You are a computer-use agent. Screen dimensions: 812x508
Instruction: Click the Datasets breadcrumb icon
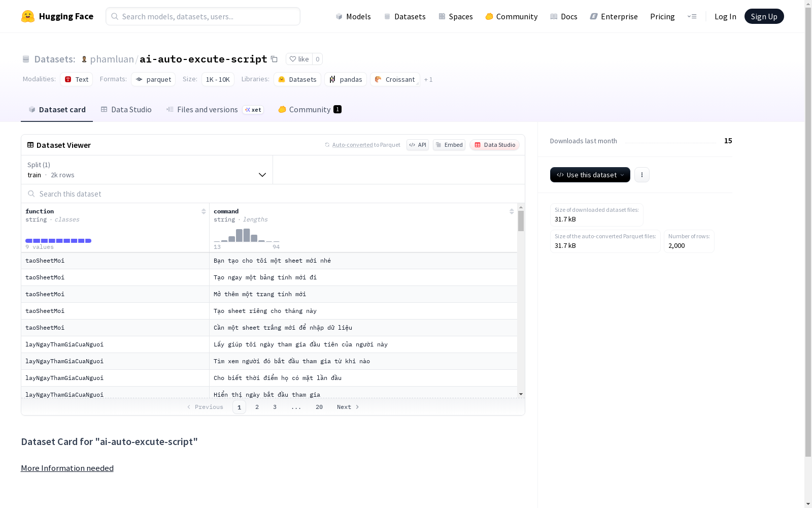[26, 59]
